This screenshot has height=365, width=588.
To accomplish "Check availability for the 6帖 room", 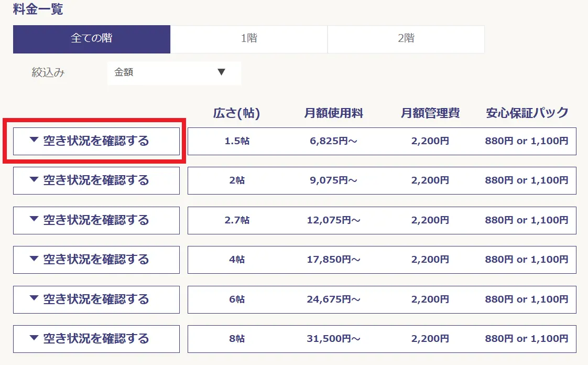I will click(96, 299).
